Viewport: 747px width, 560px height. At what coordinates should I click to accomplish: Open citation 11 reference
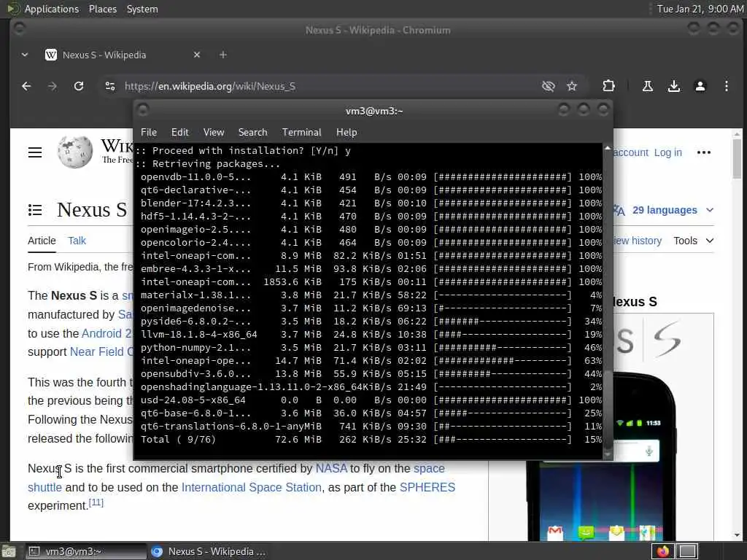[96, 502]
